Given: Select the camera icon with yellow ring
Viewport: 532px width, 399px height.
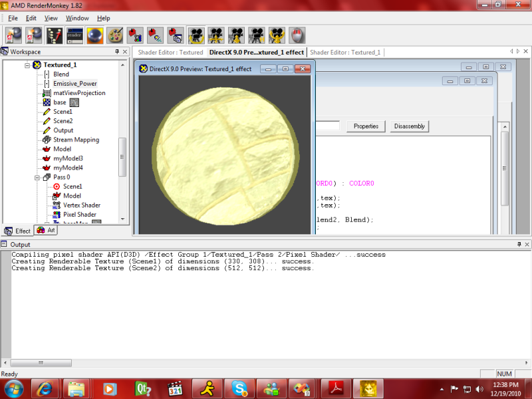Looking at the screenshot, I should 277,35.
